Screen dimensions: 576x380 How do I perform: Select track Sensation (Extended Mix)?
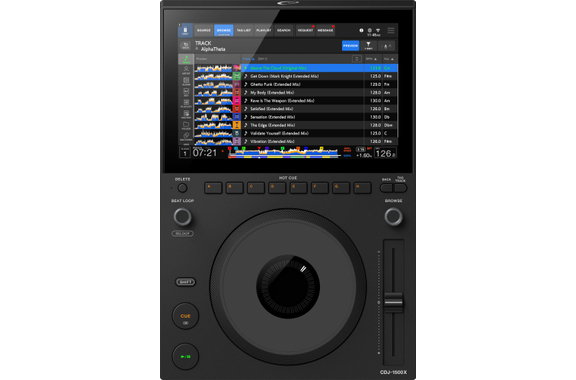[x=320, y=117]
